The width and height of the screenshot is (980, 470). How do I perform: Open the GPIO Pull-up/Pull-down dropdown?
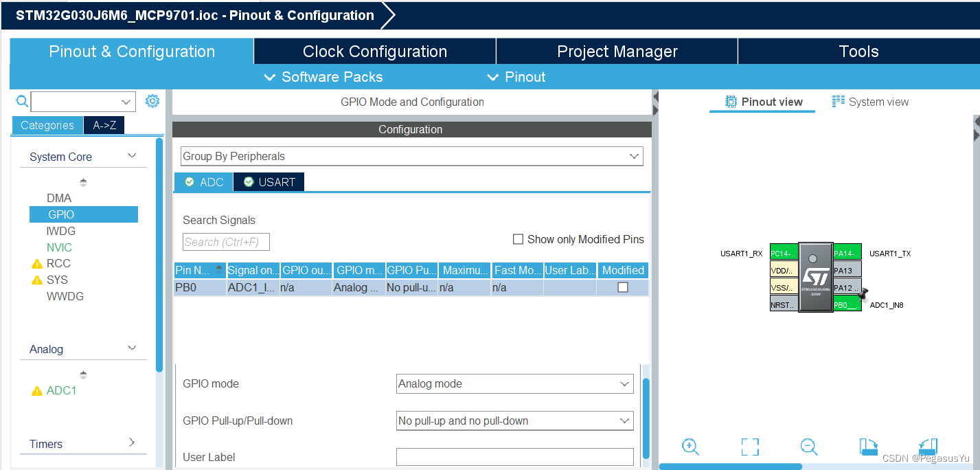[x=515, y=421]
